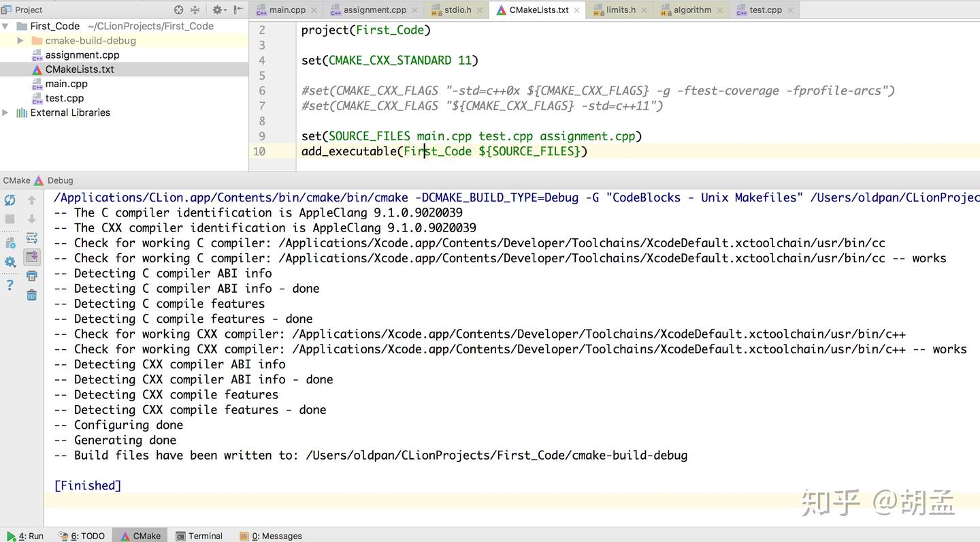This screenshot has width=980, height=542.
Task: Click the soft-wrap toggle in CMake toolbar
Action: tap(31, 238)
